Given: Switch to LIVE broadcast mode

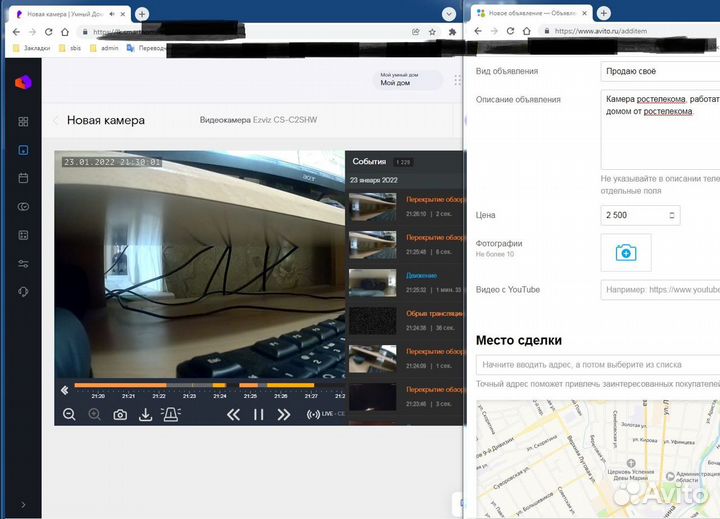Looking at the screenshot, I should click(325, 414).
